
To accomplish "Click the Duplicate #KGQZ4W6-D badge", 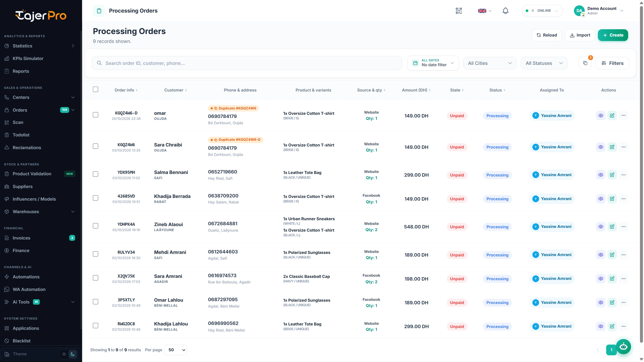I will [x=235, y=140].
